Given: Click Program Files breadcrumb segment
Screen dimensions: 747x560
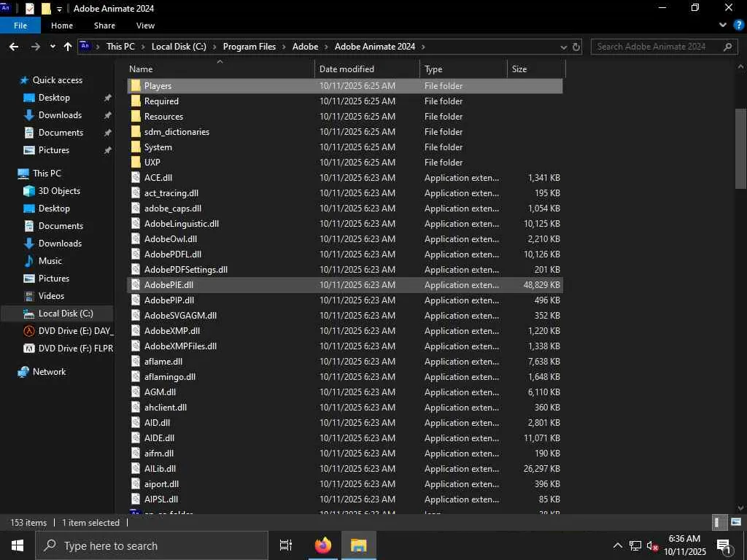Looking at the screenshot, I should point(249,47).
